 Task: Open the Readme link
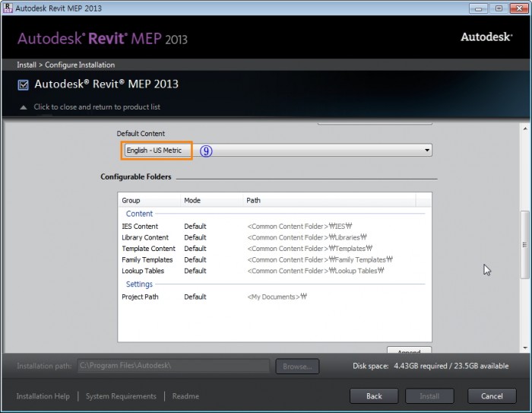click(x=185, y=396)
